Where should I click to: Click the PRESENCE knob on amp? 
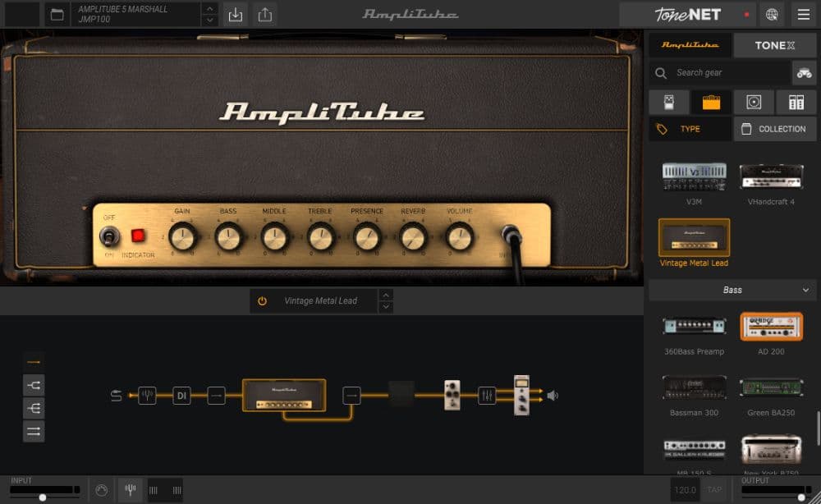coord(367,237)
